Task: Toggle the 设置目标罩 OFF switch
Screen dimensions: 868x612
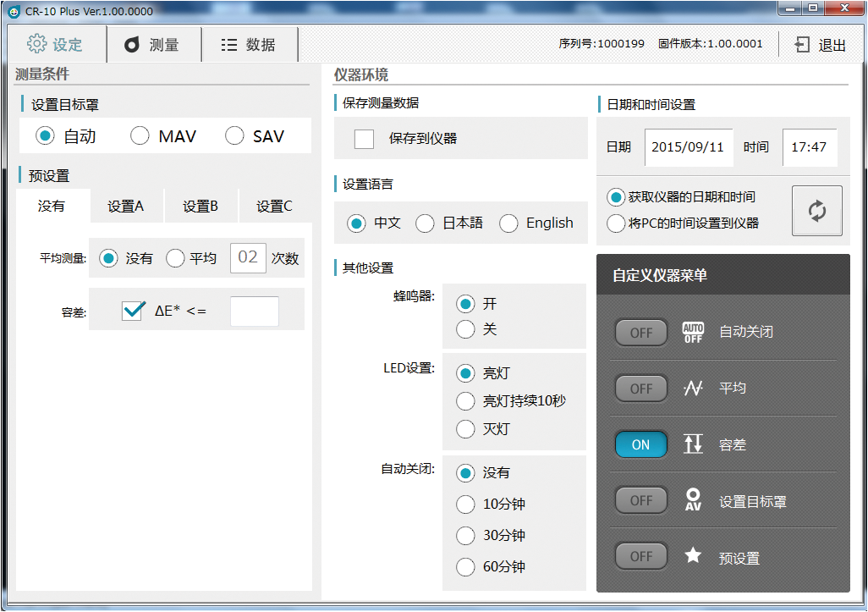Action: (641, 500)
